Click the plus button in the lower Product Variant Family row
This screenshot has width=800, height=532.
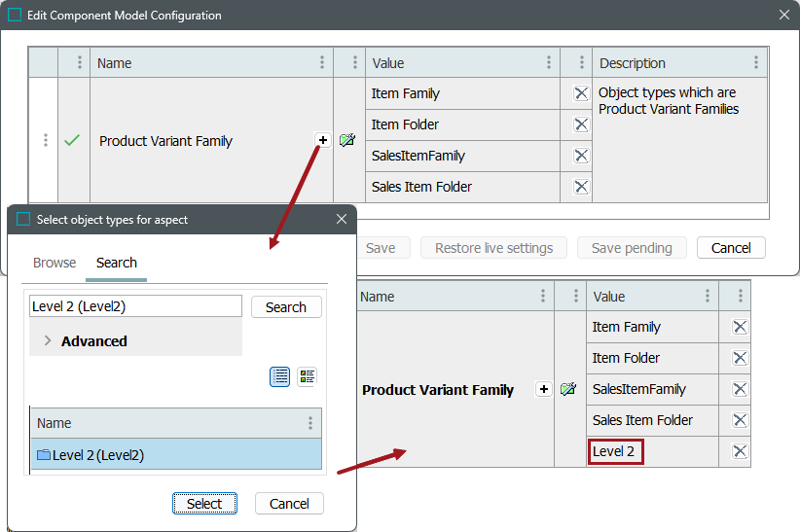[x=544, y=389]
